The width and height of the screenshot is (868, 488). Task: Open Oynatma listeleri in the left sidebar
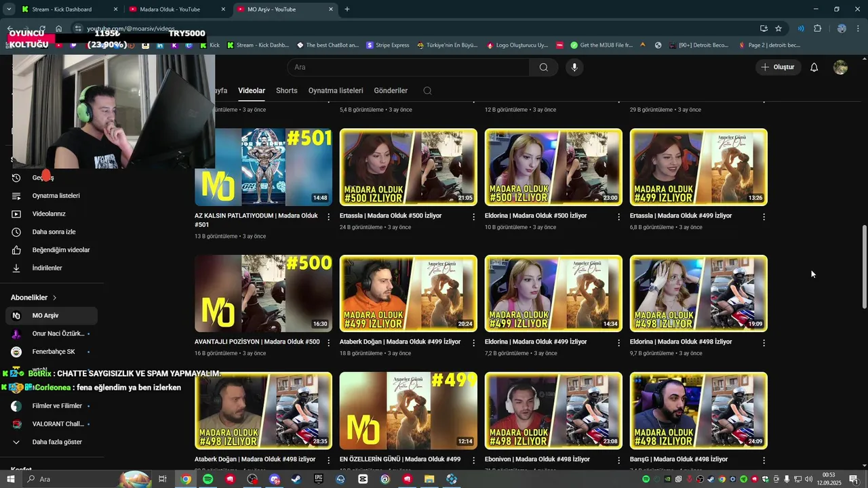coord(52,196)
